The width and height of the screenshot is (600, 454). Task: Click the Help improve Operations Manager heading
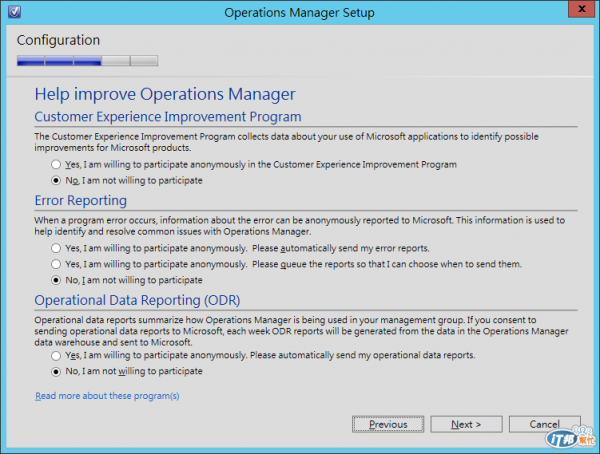165,94
